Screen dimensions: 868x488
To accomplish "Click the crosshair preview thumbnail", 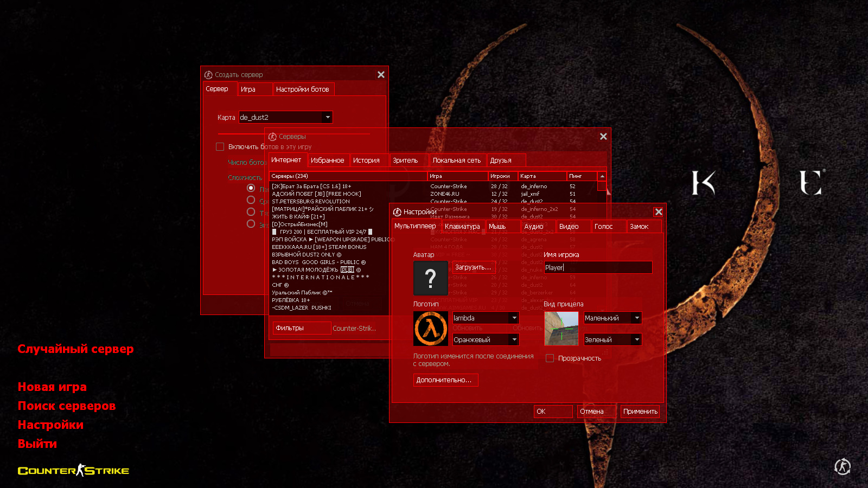I will click(x=561, y=329).
